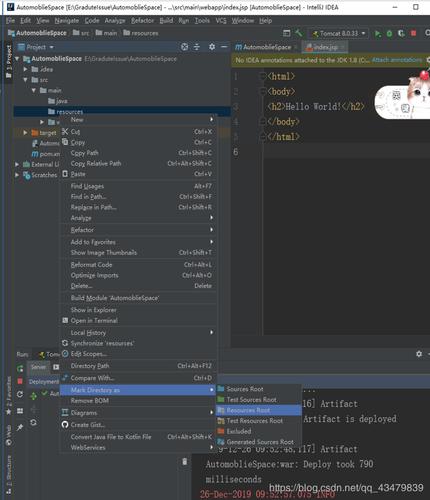Pin the Run tab with pin icon
This screenshot has height=500, width=430.
20,427
